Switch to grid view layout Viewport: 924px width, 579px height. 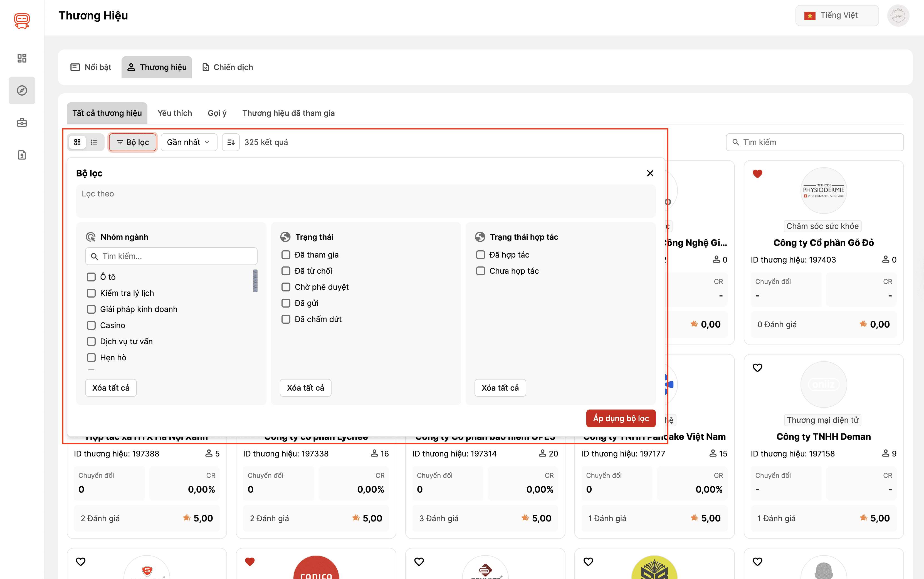click(77, 142)
